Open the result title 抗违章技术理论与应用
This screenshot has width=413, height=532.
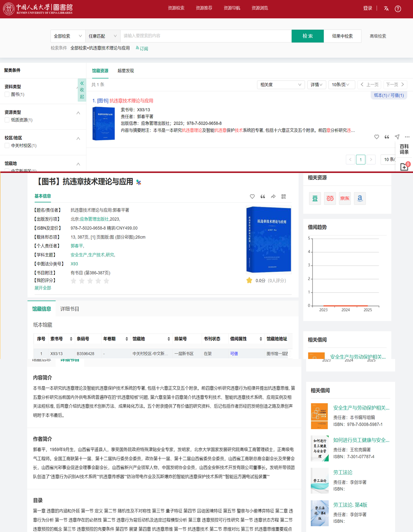[131, 101]
